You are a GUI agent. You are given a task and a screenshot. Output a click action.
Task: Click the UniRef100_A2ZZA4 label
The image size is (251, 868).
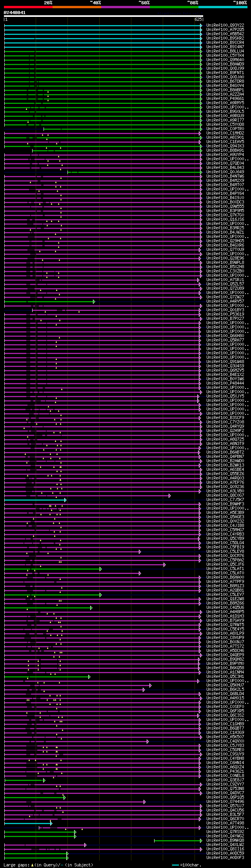tap(225, 94)
